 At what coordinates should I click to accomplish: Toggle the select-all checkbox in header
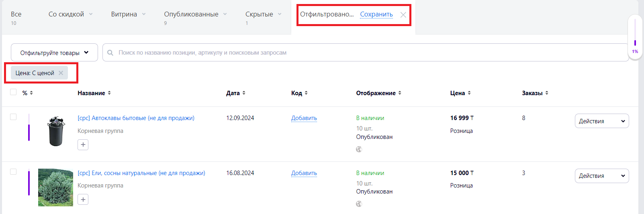(13, 92)
